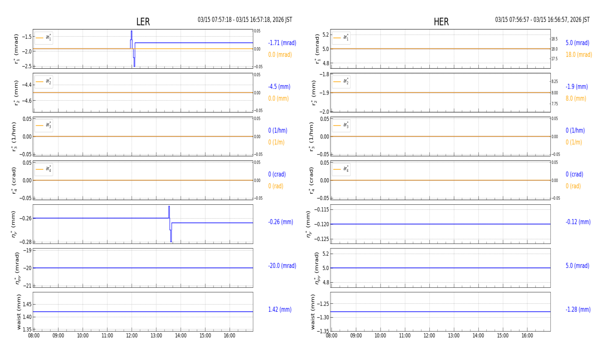Click the ∂r3* legend in LER plot
Screen dimensions: 595x364
tap(44, 126)
